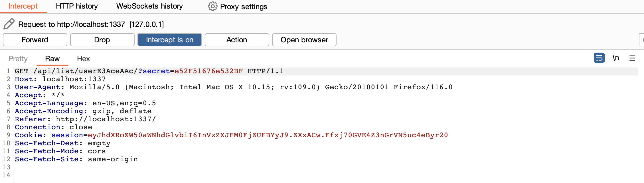Screen dimensions: 644x183
Task: Click the pencil edit icon beside request target
Action: point(9,24)
